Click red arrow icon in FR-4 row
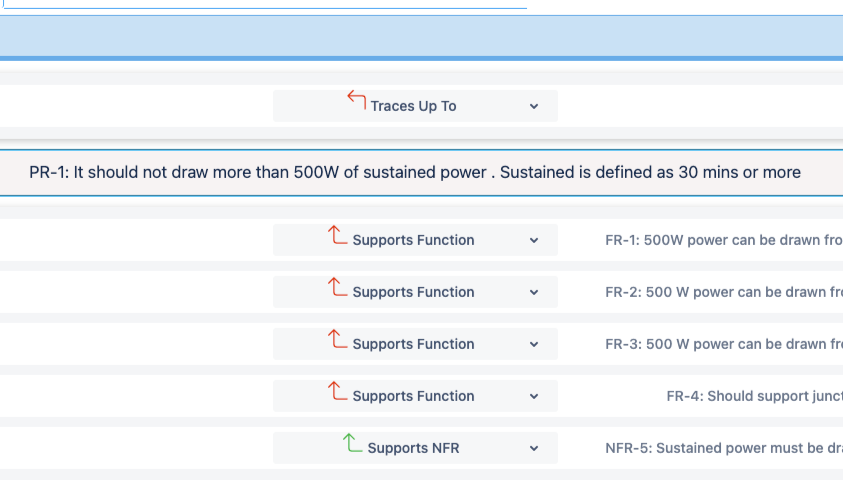Image resolution: width=843 pixels, height=480 pixels. click(x=338, y=392)
